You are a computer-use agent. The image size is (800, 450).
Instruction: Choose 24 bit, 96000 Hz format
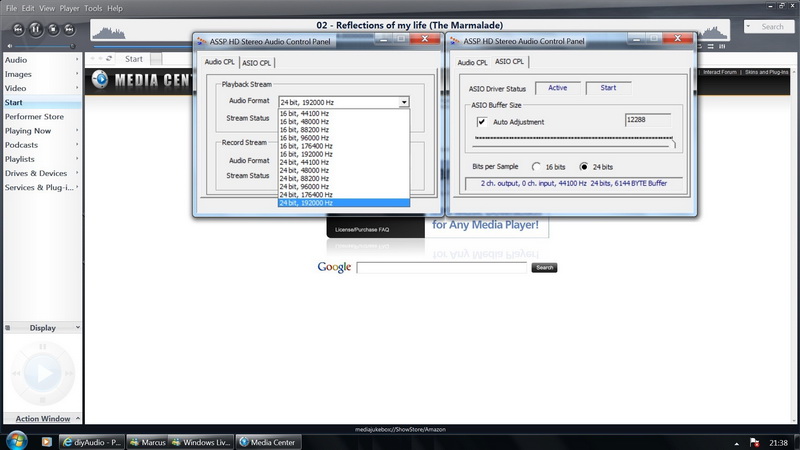pos(343,187)
